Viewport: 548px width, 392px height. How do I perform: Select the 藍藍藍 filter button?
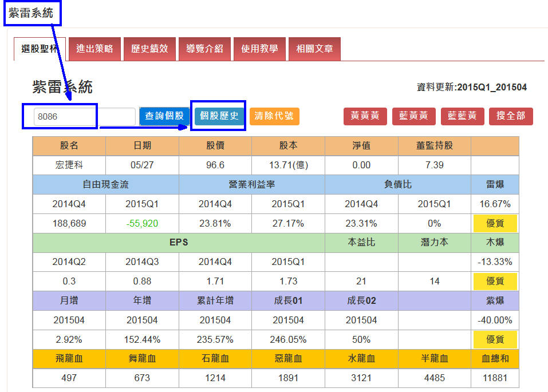coord(462,116)
